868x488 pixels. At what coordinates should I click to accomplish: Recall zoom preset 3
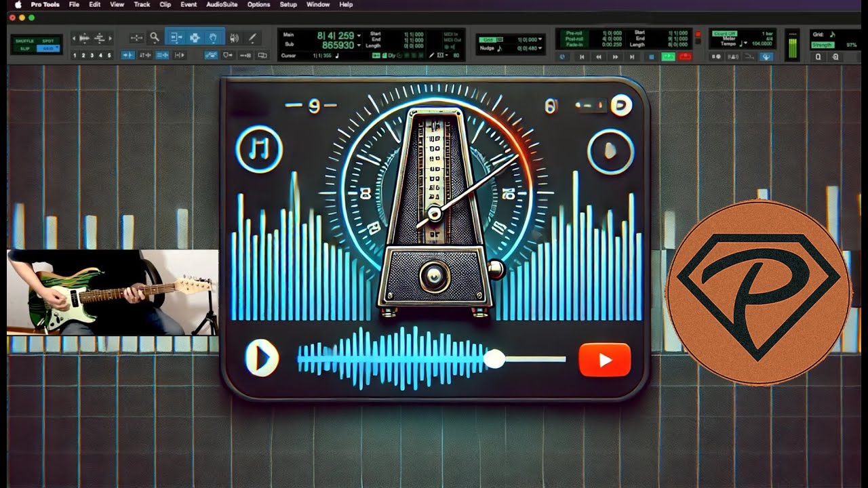pyautogui.click(x=92, y=56)
